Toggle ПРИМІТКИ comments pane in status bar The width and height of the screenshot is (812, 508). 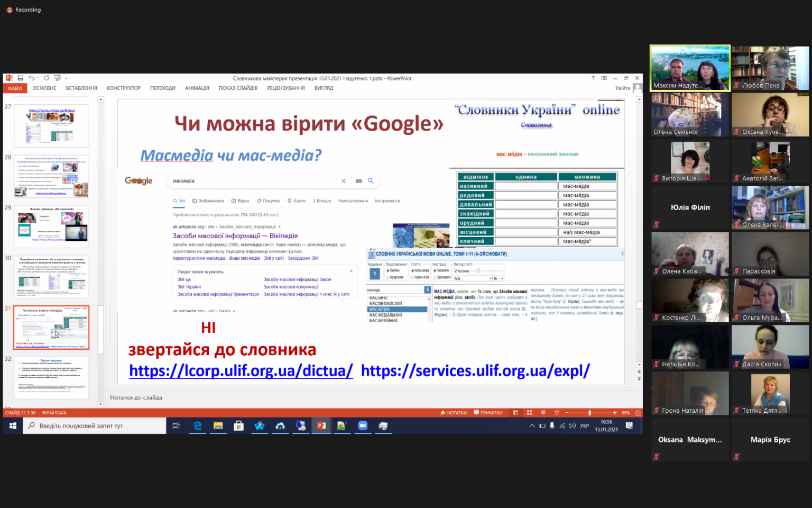click(x=488, y=413)
